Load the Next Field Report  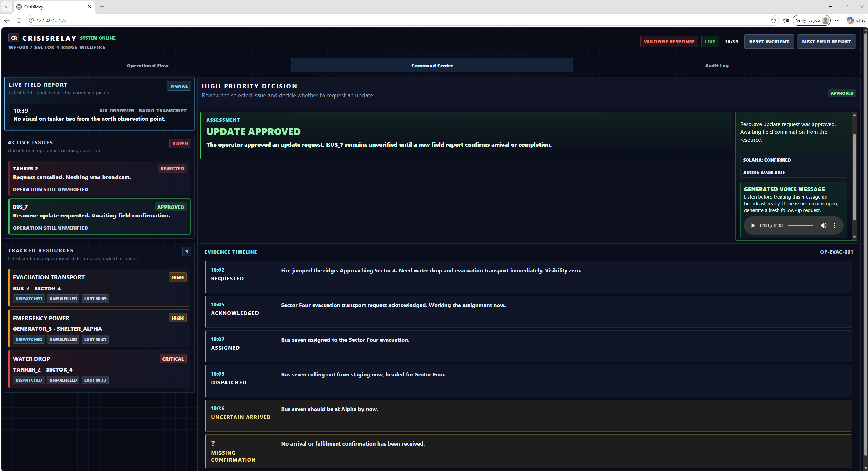(x=826, y=41)
